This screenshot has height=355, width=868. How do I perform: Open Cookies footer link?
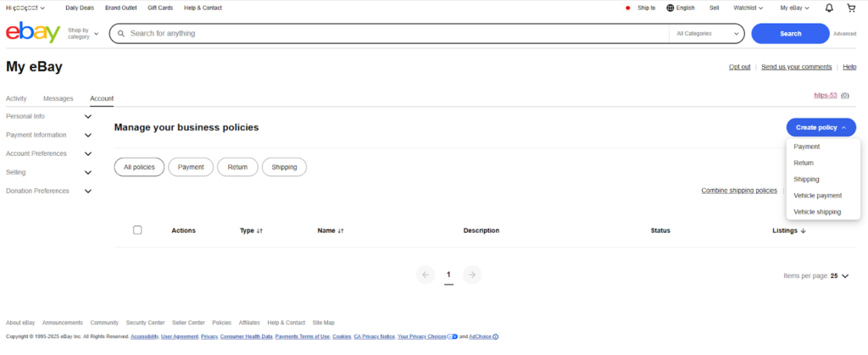pyautogui.click(x=342, y=336)
